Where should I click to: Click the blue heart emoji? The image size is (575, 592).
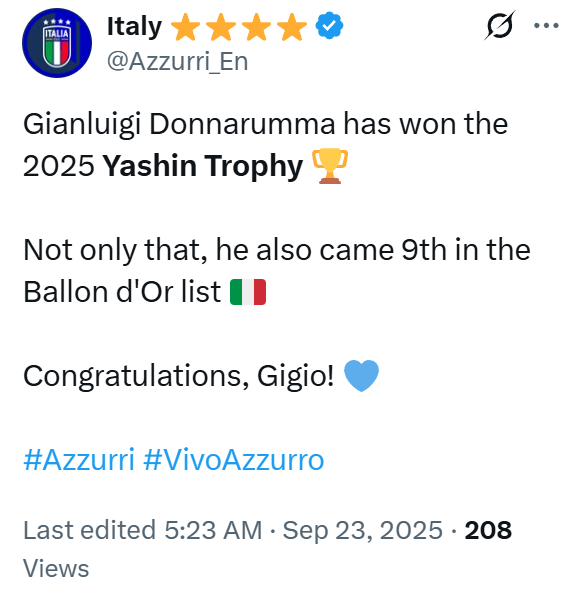[x=361, y=376]
